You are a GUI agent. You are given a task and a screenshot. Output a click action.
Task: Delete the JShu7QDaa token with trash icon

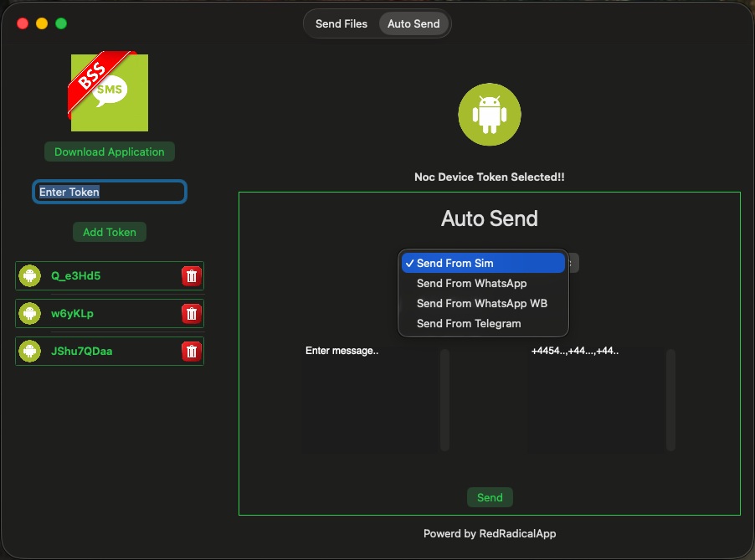point(192,352)
